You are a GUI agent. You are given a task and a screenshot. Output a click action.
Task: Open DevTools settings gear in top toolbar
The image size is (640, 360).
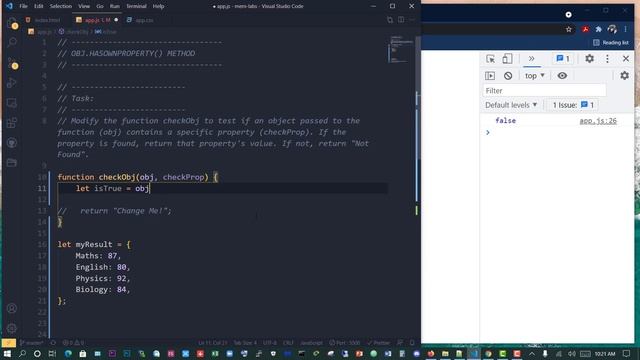point(589,59)
